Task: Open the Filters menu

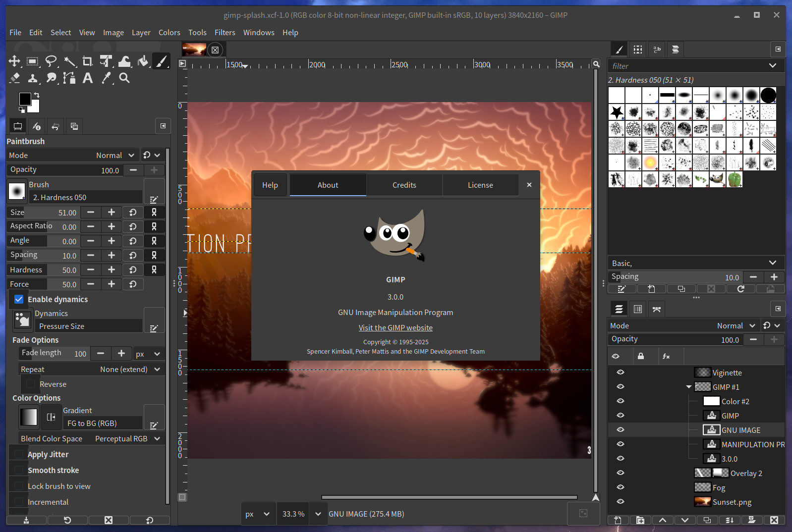Action: 225,32
